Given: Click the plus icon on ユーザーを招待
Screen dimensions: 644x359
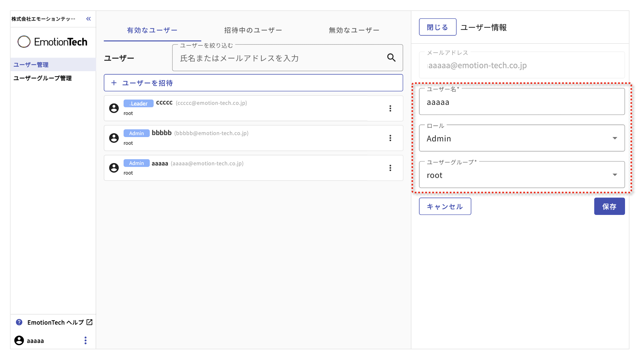Looking at the screenshot, I should 114,83.
